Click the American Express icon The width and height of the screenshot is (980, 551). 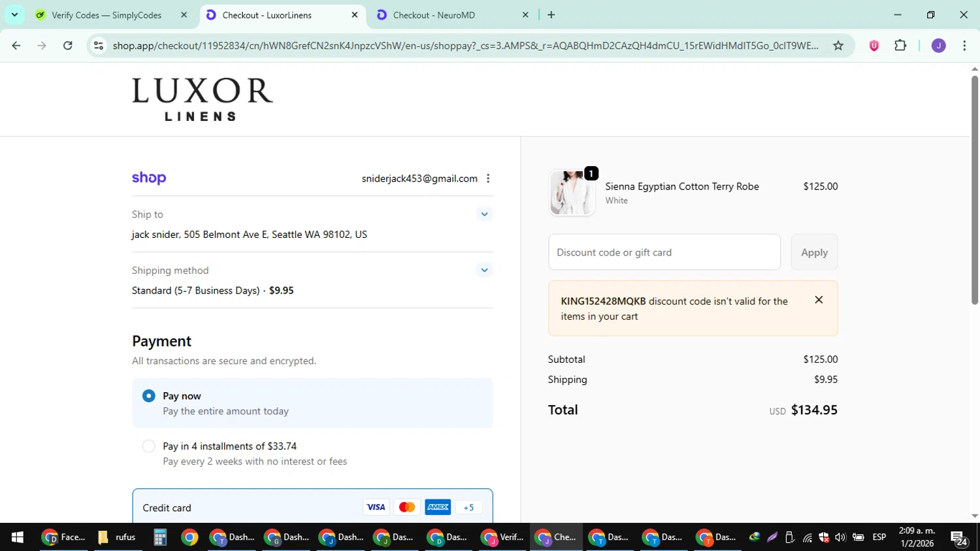438,507
